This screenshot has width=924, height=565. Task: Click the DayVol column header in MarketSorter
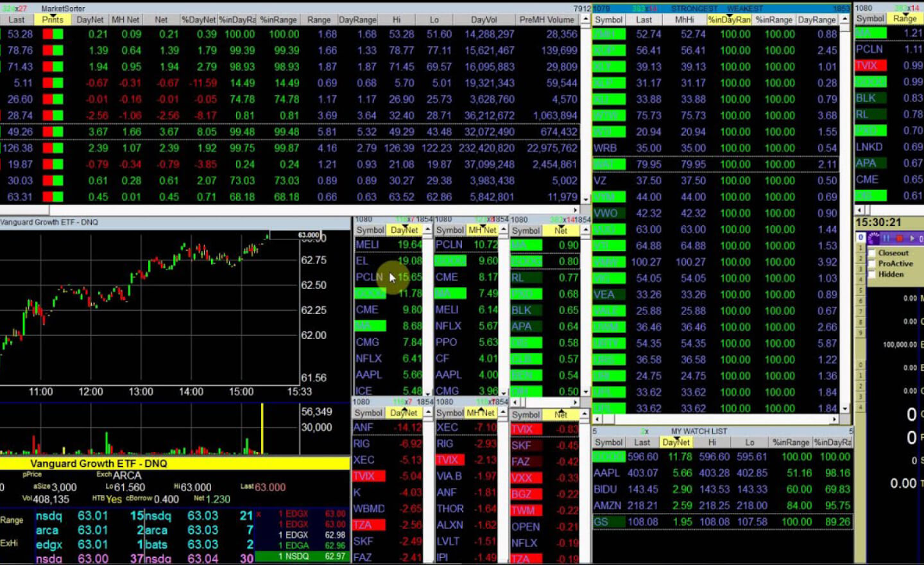click(x=483, y=19)
